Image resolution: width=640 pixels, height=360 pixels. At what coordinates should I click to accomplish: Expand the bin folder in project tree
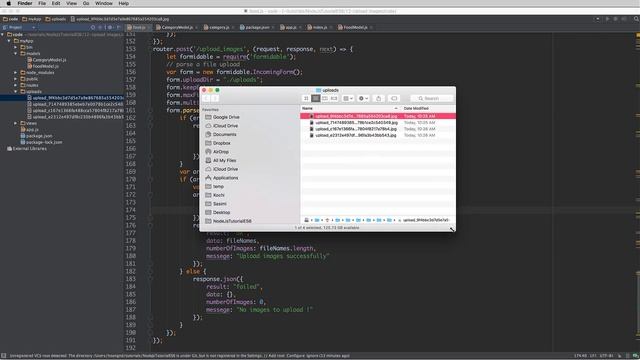click(16, 47)
